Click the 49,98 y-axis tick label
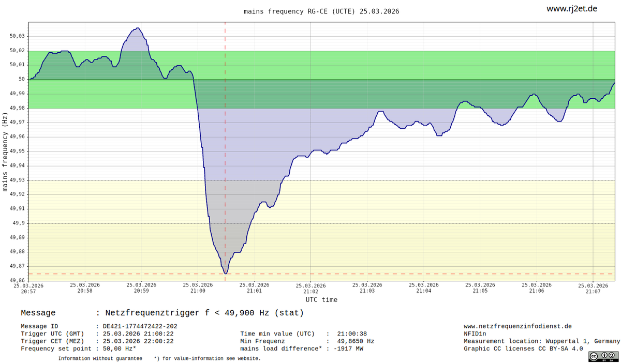This screenshot has height=364, width=621. tap(17, 108)
